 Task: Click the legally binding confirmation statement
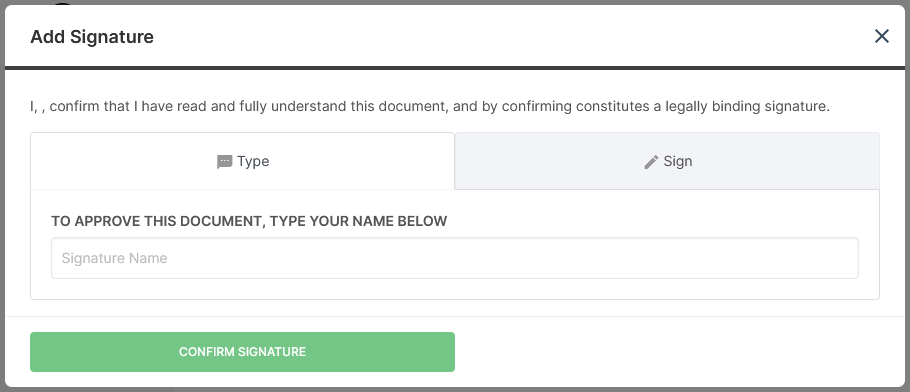430,107
